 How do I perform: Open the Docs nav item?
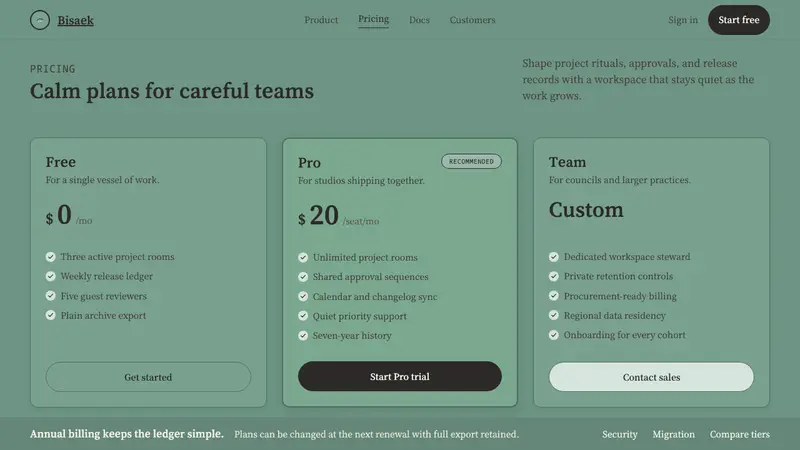tap(419, 20)
